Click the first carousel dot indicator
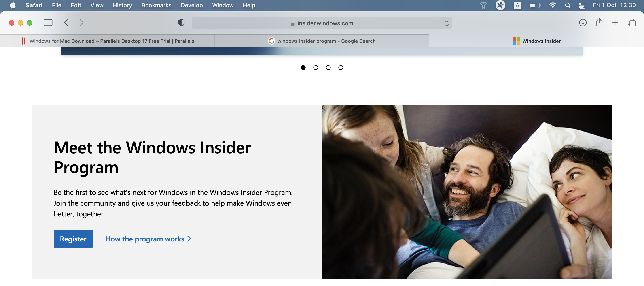Image resolution: width=644 pixels, height=286 pixels. point(303,67)
